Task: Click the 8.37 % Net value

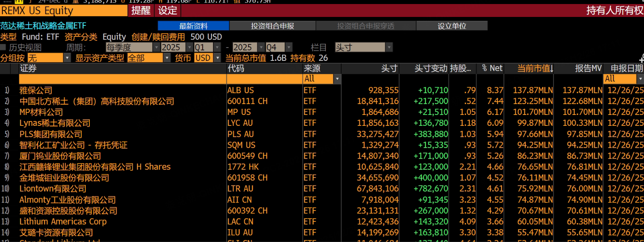Action: (x=495, y=90)
